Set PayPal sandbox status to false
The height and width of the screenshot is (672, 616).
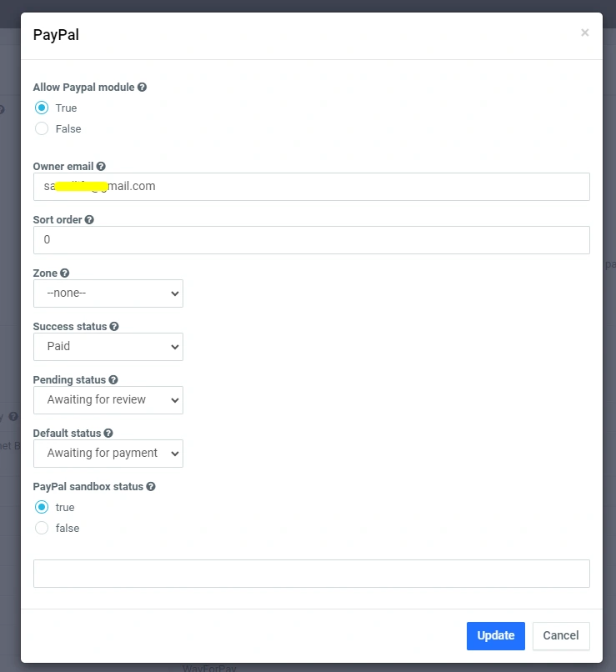coord(42,528)
